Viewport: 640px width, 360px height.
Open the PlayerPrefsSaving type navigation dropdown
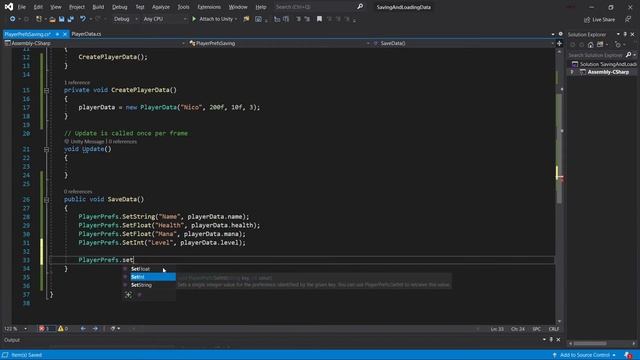point(280,43)
